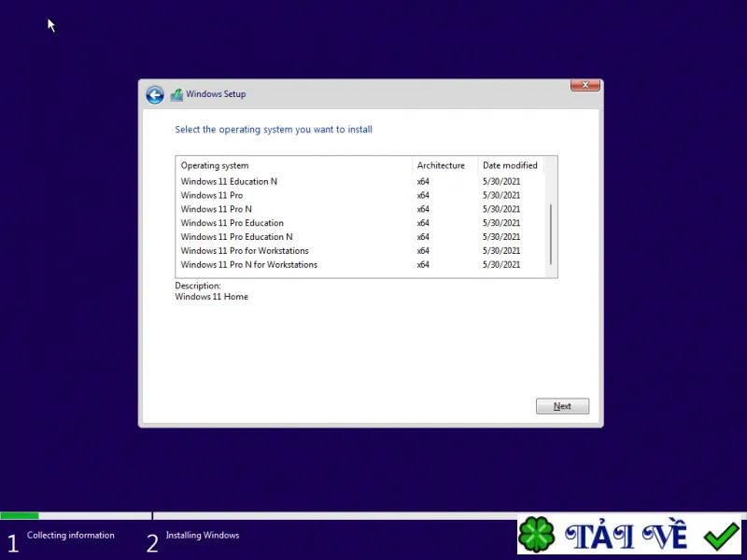Click the Operating system column header
The width and height of the screenshot is (747, 560).
294,165
